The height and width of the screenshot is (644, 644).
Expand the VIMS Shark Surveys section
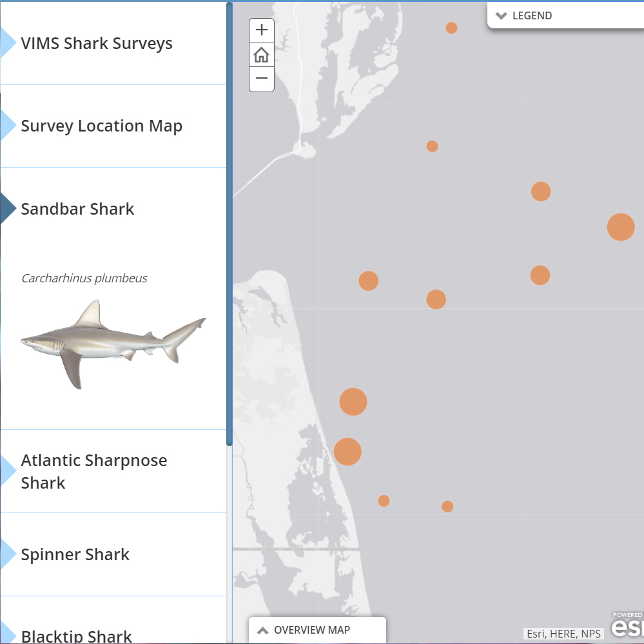pyautogui.click(x=97, y=43)
